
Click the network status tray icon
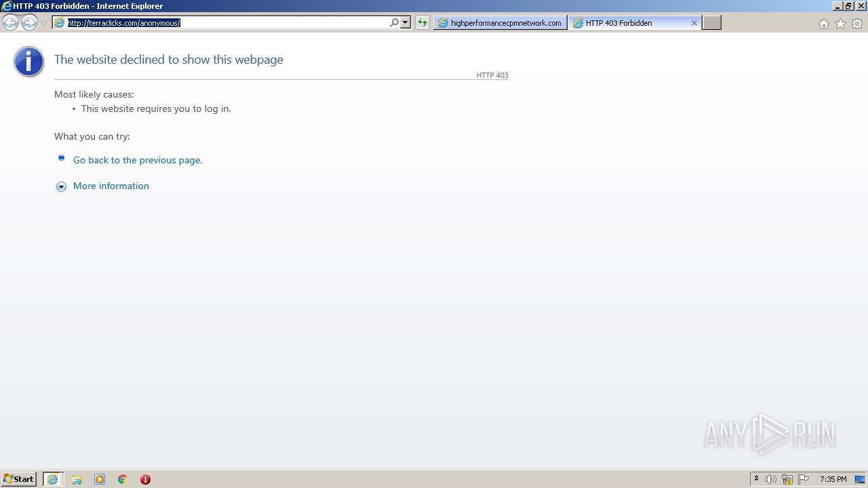click(787, 479)
